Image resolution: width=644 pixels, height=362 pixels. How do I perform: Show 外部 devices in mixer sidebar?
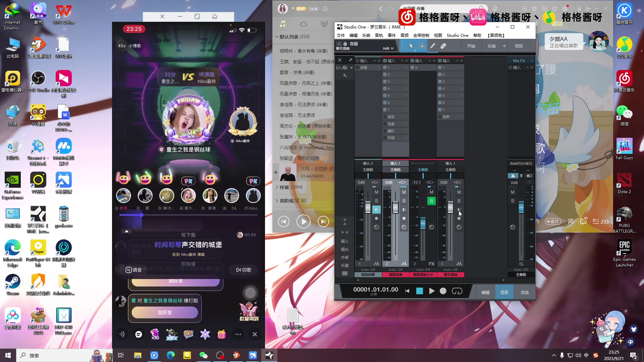tap(344, 257)
